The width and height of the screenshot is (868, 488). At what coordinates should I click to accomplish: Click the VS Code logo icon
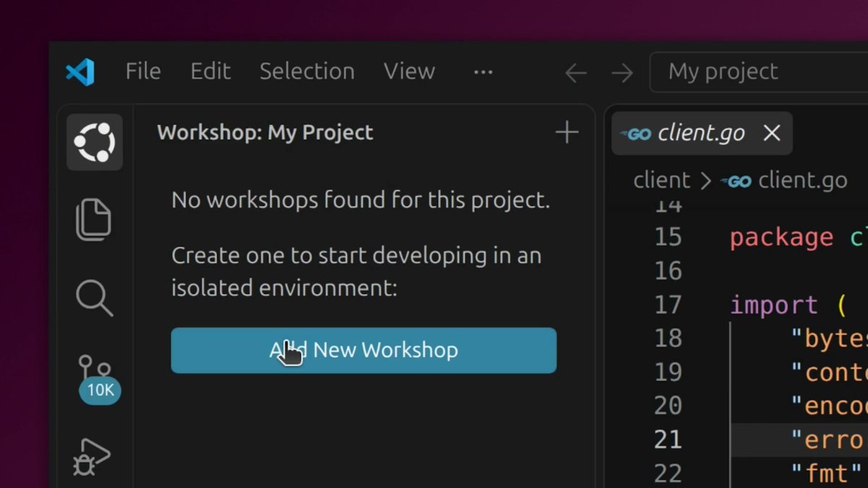pyautogui.click(x=80, y=72)
